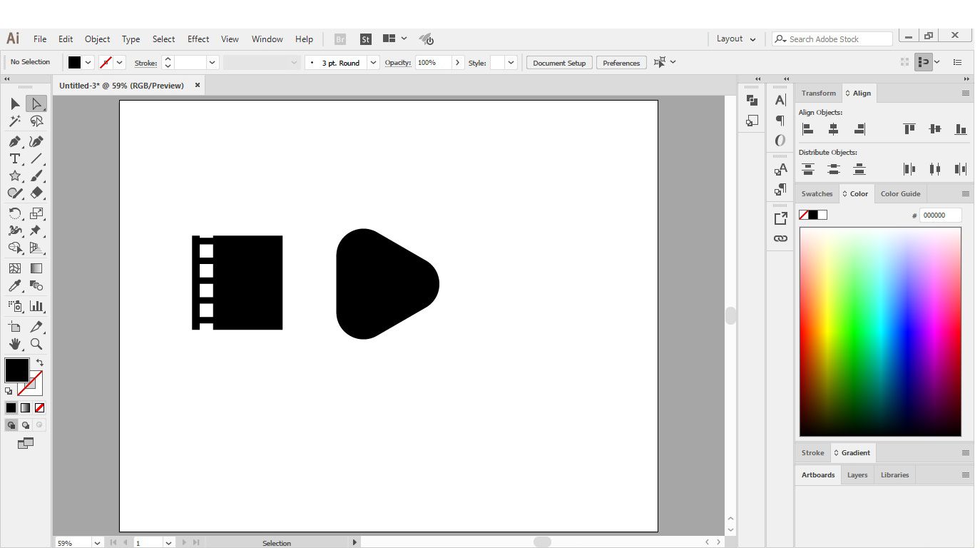This screenshot has width=980, height=548.
Task: Activate the Hand tool
Action: [x=15, y=344]
